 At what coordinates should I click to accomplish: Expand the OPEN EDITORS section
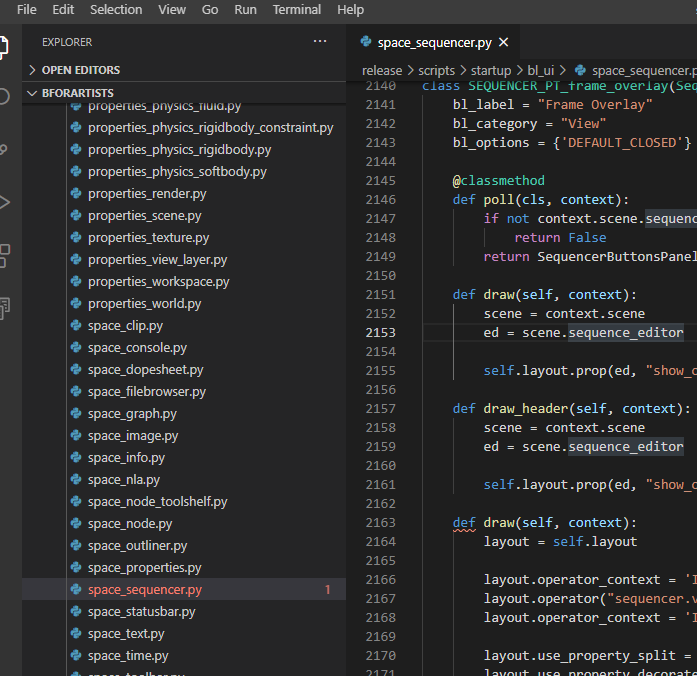[x=32, y=70]
